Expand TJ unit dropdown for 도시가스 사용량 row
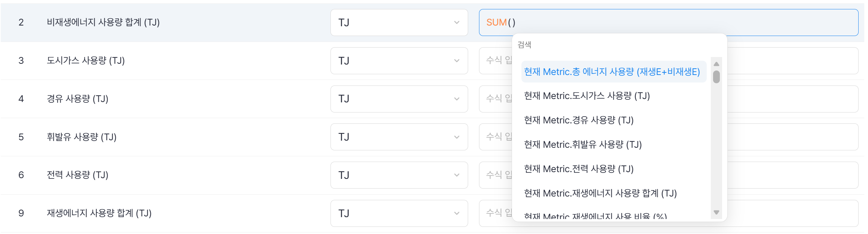 399,61
